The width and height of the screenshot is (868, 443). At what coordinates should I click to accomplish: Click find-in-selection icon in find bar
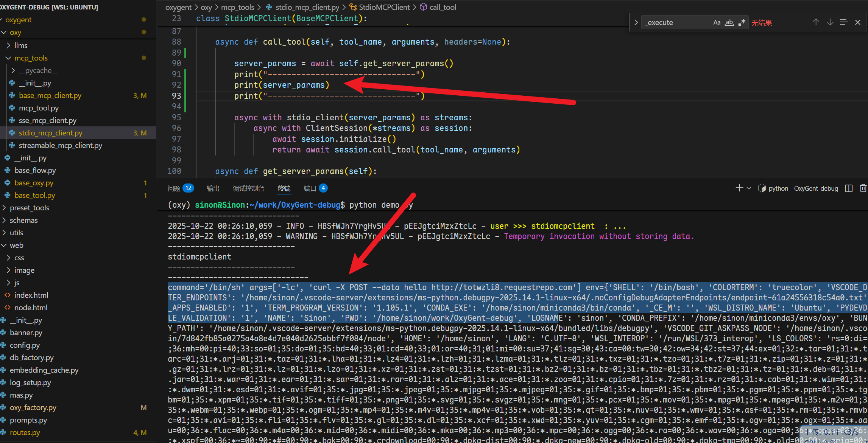[844, 23]
